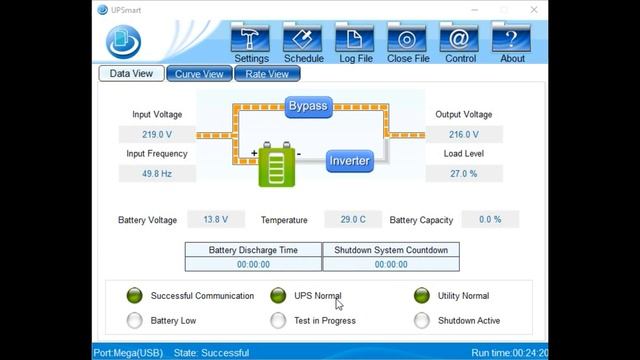
Task: Click the Run time status bar entry
Action: [509, 353]
